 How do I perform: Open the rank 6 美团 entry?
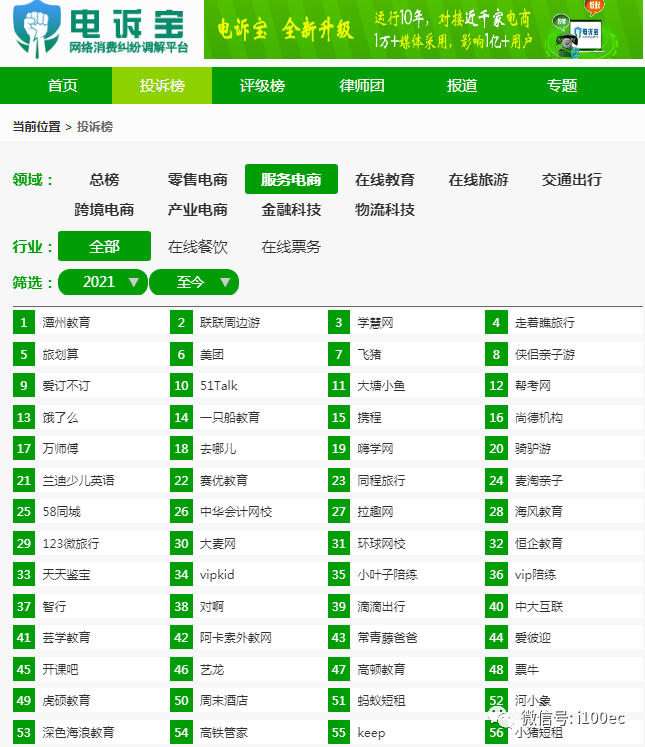coord(211,354)
